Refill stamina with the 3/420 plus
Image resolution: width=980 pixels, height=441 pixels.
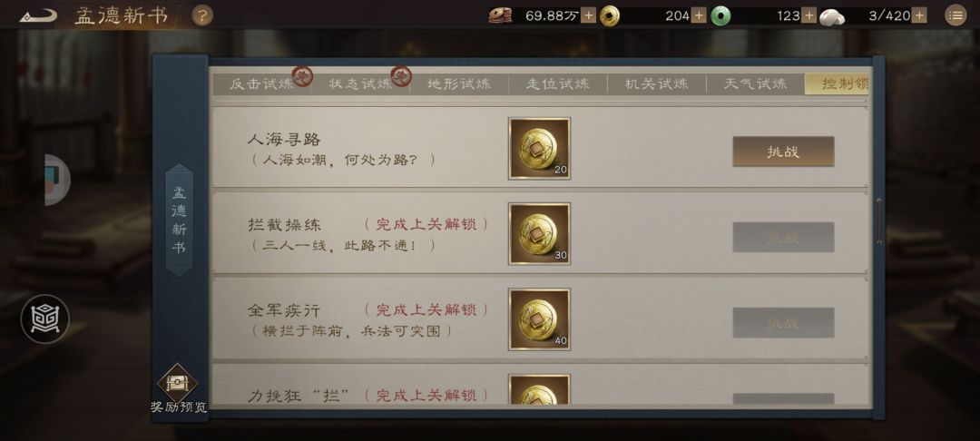pyautogui.click(x=919, y=15)
